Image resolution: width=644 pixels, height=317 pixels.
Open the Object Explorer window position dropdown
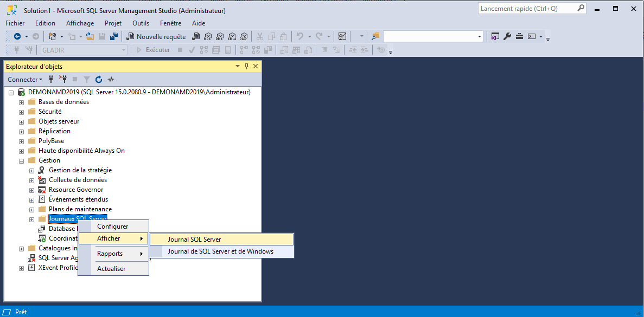(237, 66)
